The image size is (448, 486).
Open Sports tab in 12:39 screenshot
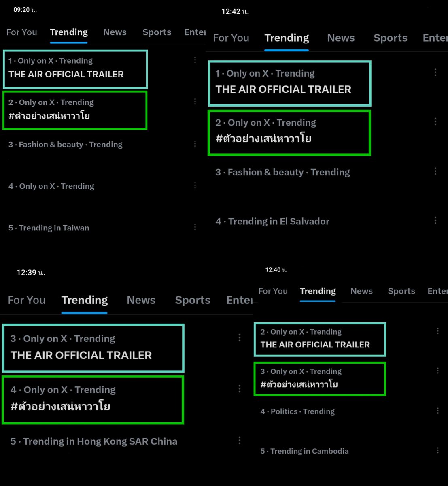(x=193, y=300)
